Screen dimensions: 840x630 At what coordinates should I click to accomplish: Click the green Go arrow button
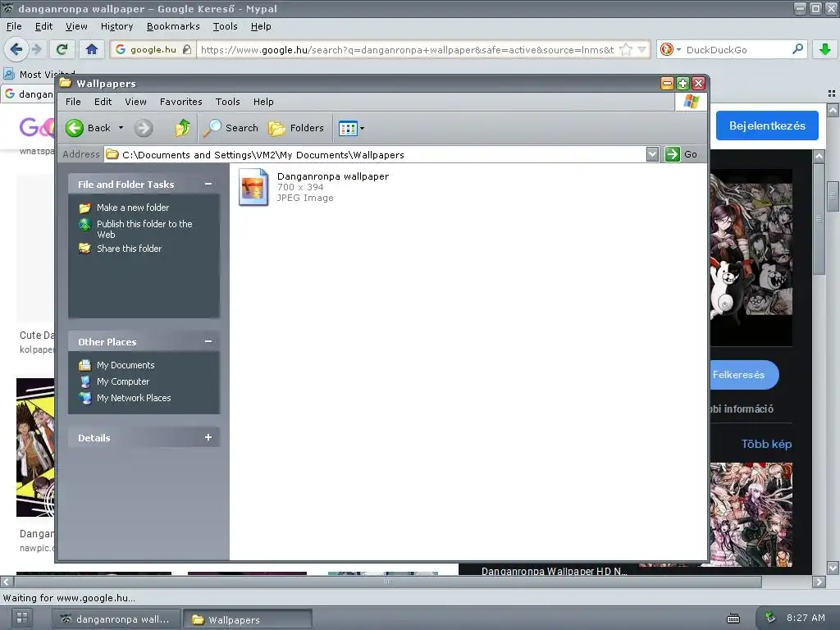672,154
